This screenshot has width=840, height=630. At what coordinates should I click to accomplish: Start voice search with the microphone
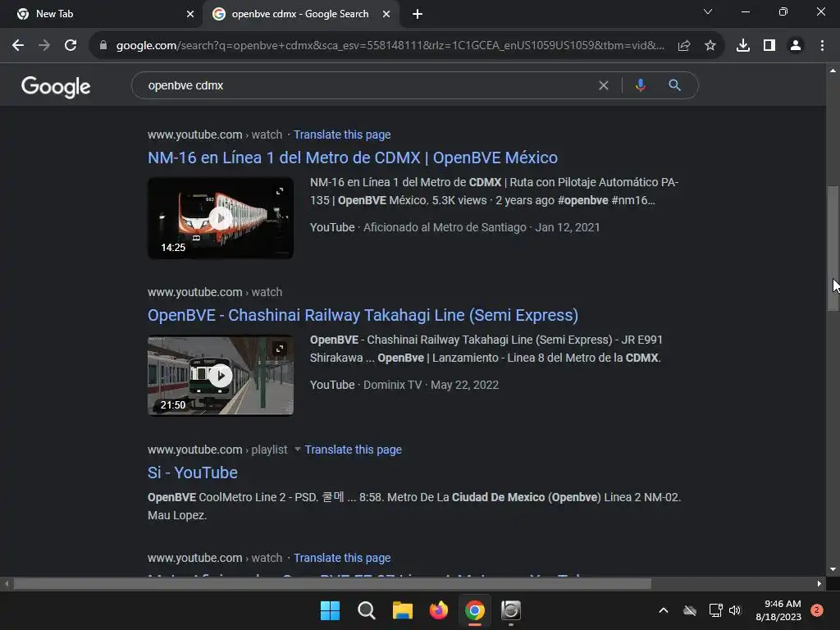[x=640, y=85]
